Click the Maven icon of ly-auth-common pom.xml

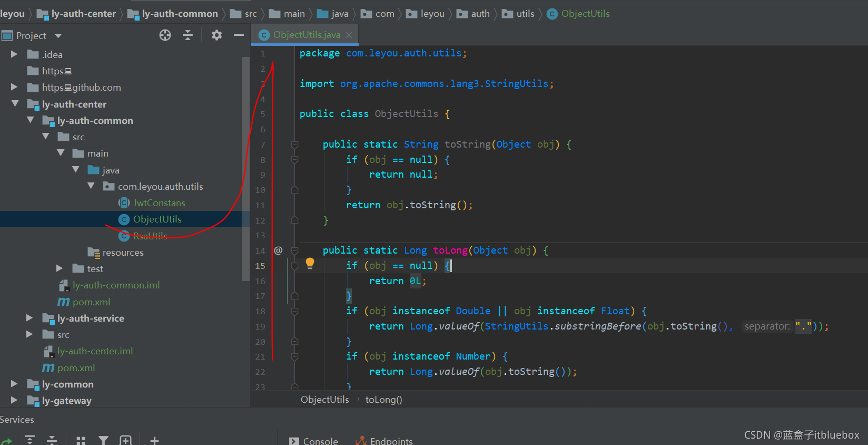click(x=63, y=302)
